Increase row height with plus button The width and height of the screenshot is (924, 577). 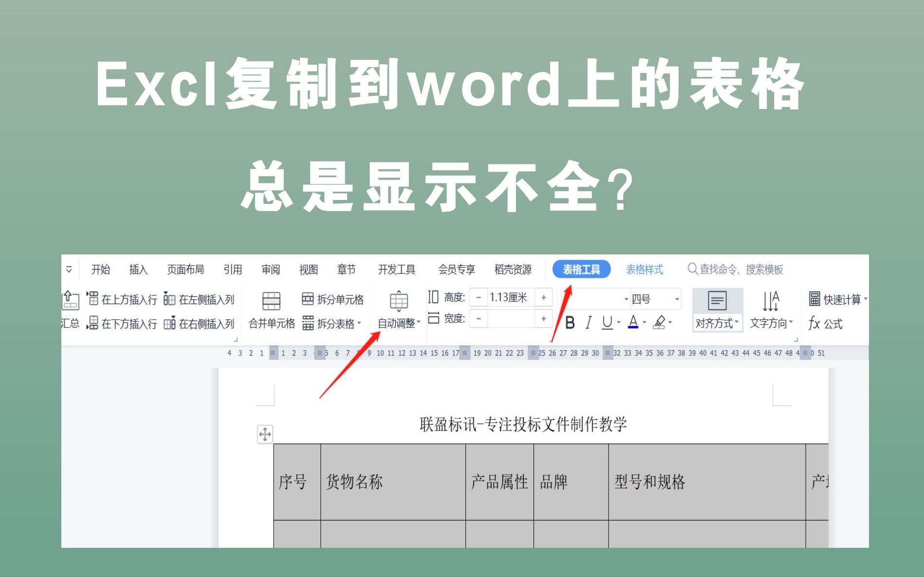coord(544,297)
